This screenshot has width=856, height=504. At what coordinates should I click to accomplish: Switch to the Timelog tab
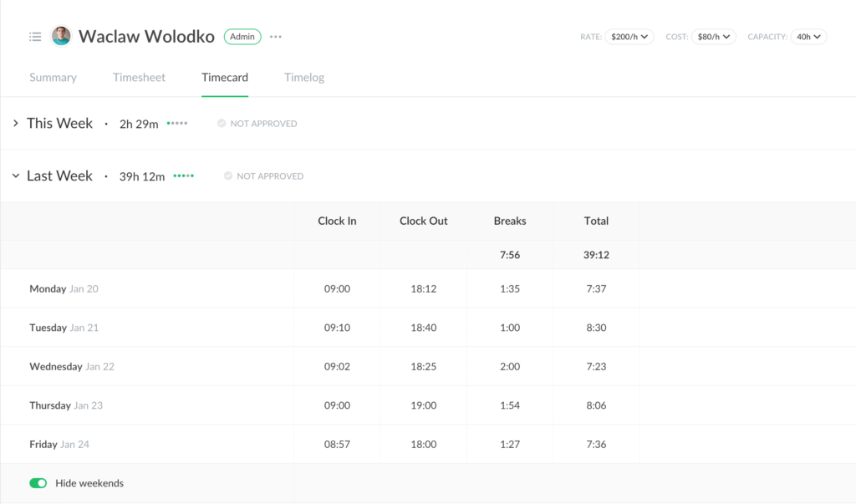tap(304, 78)
